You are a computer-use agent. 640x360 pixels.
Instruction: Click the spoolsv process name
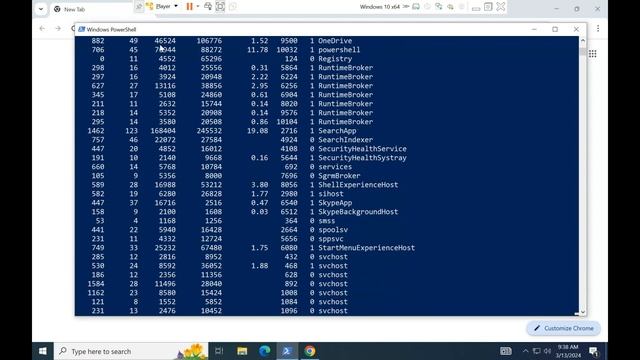(x=333, y=229)
